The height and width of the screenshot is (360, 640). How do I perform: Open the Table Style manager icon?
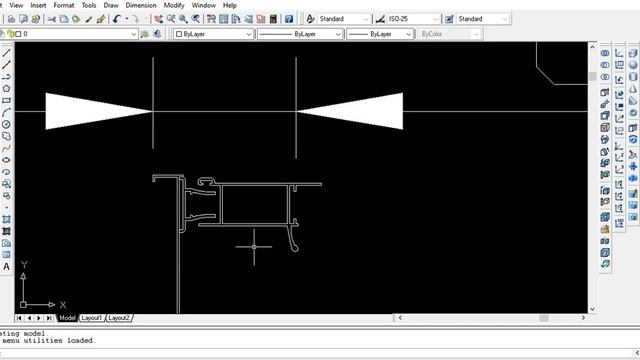coord(449,19)
